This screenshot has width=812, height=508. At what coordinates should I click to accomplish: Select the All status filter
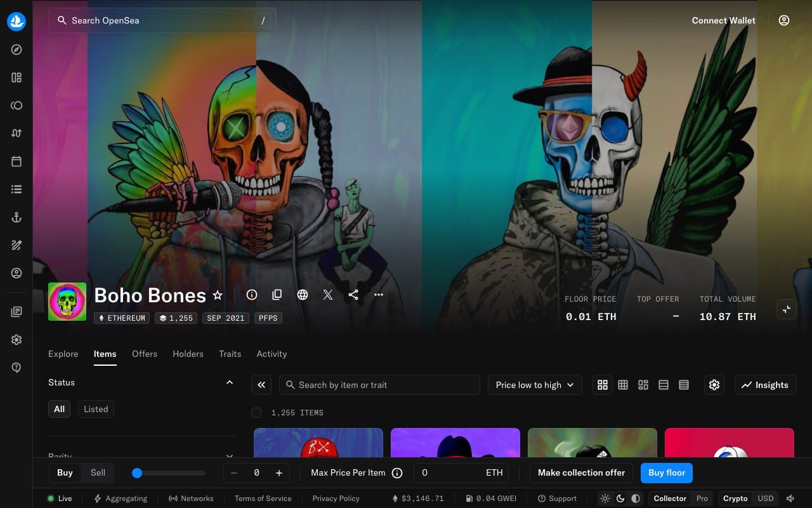[59, 409]
